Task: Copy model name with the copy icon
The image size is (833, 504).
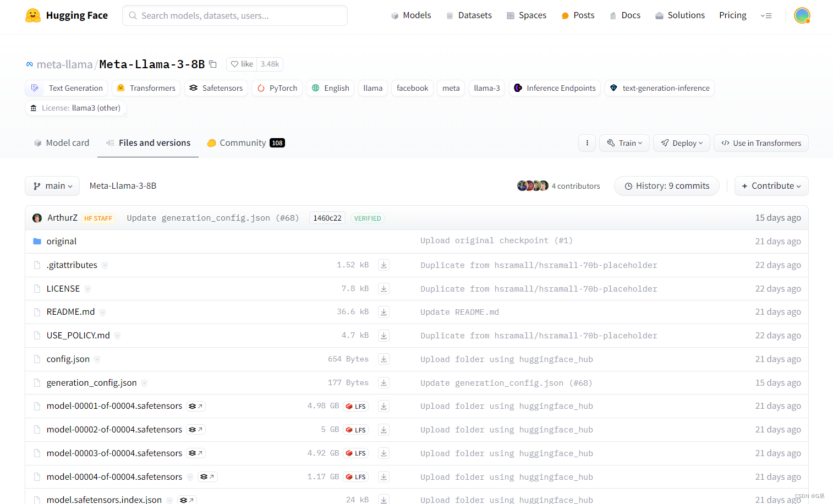Action: coord(213,64)
